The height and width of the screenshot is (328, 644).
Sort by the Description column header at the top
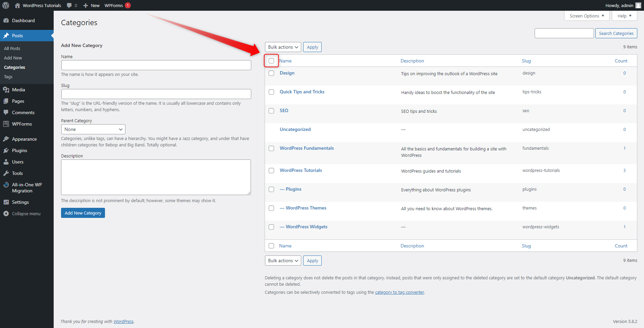point(412,61)
